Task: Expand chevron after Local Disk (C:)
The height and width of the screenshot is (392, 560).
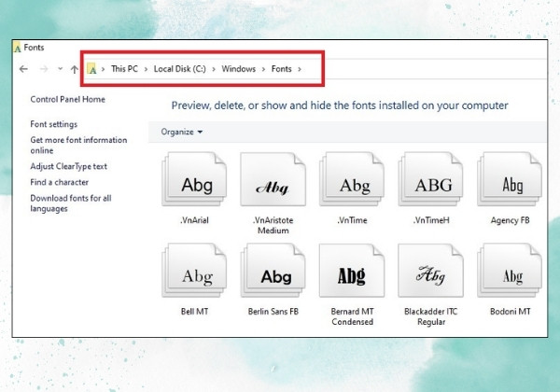Action: coord(214,69)
